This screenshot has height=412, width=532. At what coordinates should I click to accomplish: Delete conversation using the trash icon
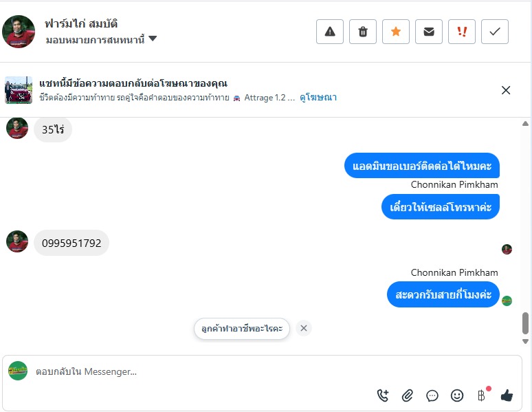(x=363, y=32)
